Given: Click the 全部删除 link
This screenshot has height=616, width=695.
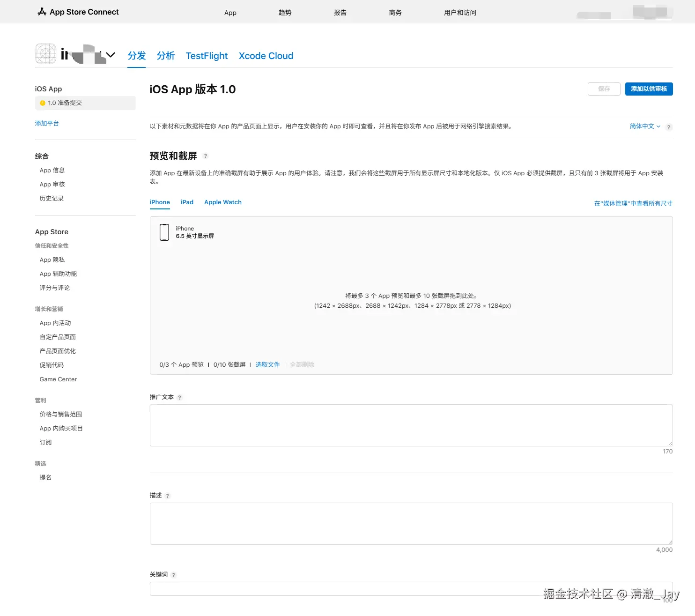Looking at the screenshot, I should point(302,365).
